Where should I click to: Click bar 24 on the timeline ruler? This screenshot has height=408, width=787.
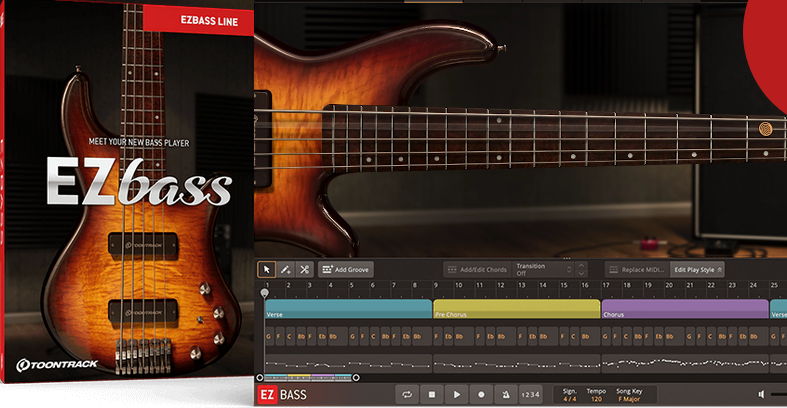(753, 285)
